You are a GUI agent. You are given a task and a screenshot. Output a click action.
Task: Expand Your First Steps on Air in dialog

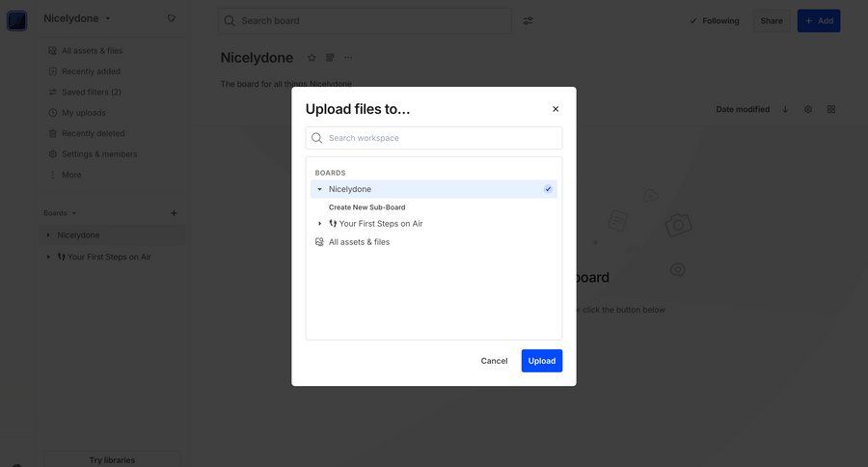click(319, 224)
